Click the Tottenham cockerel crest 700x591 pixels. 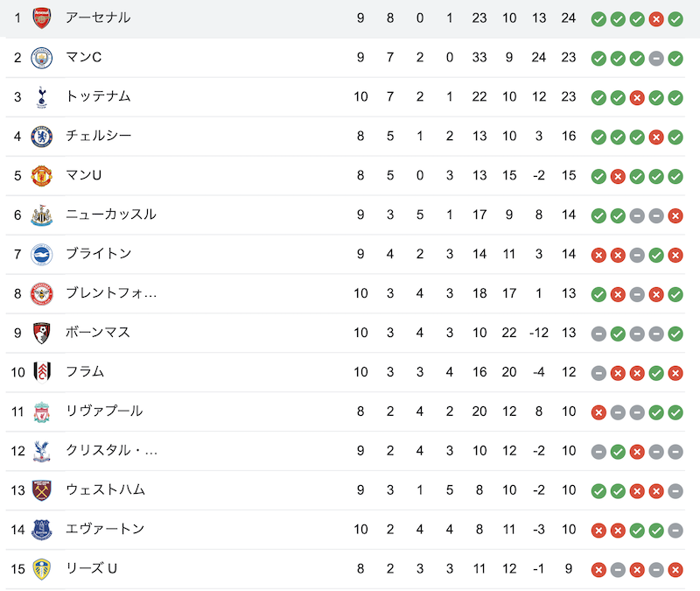click(x=41, y=97)
